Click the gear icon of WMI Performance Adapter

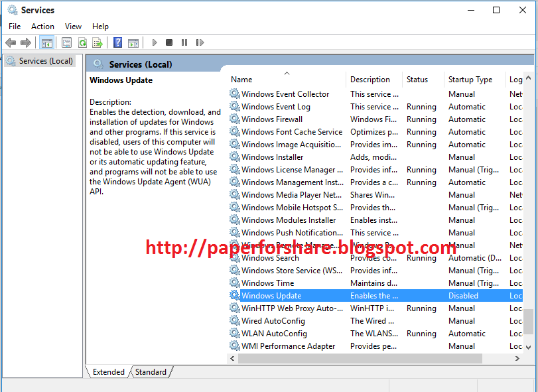pyautogui.click(x=235, y=346)
